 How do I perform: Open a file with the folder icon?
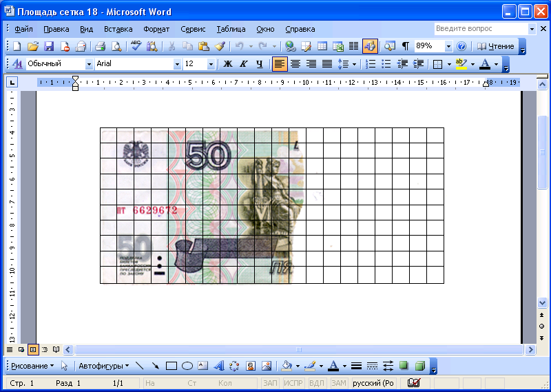pyautogui.click(x=32, y=46)
